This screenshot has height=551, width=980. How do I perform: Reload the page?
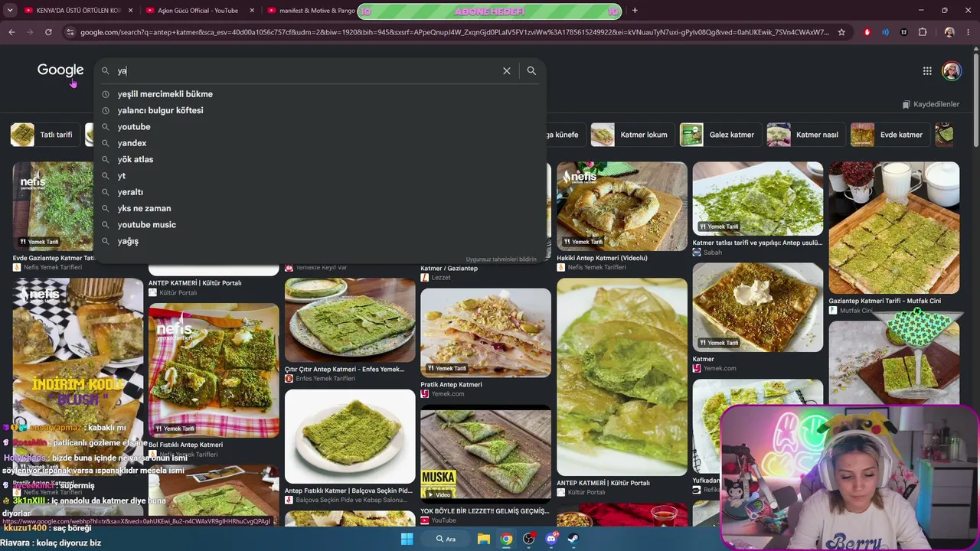[x=48, y=32]
